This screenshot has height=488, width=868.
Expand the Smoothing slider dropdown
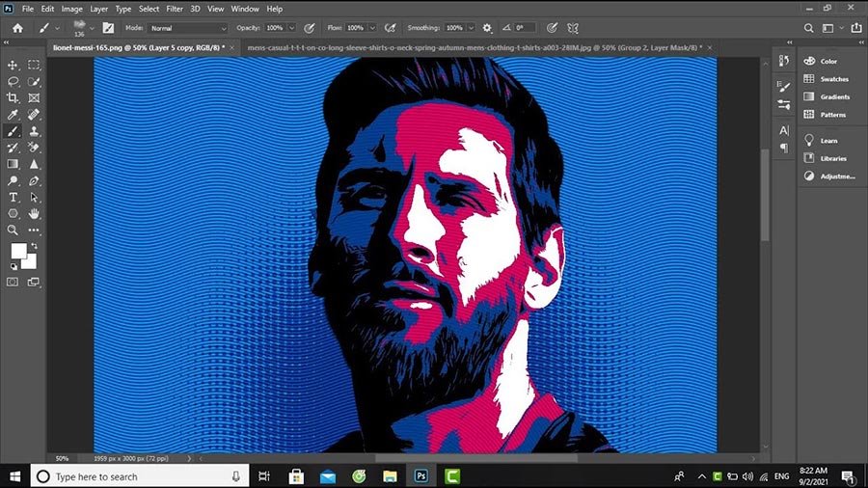tap(471, 28)
